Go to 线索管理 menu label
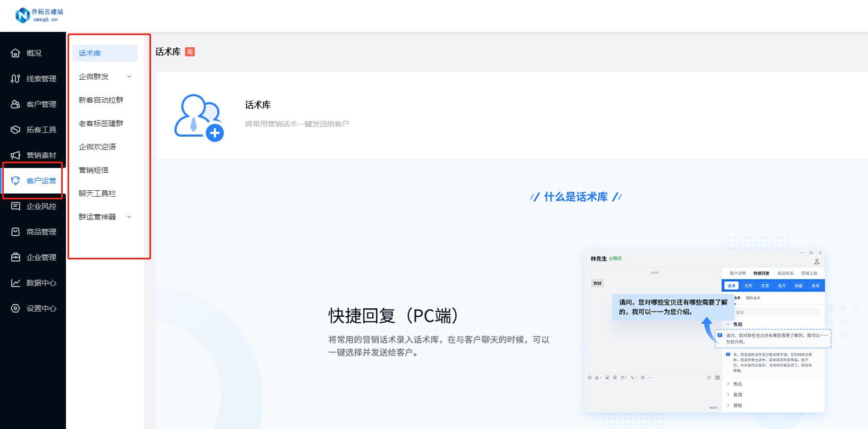The height and width of the screenshot is (429, 868). coord(41,79)
